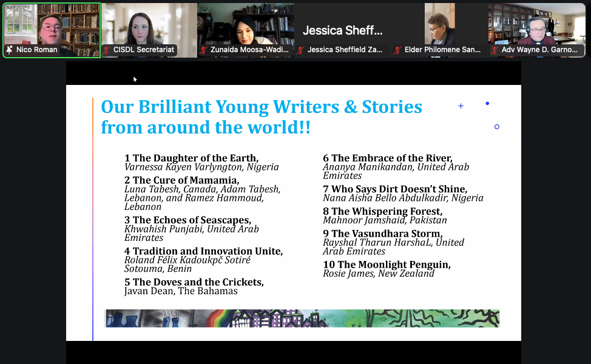Click story 5 'The Doves and the Crickets'
This screenshot has width=591, height=364.
pyautogui.click(x=194, y=282)
